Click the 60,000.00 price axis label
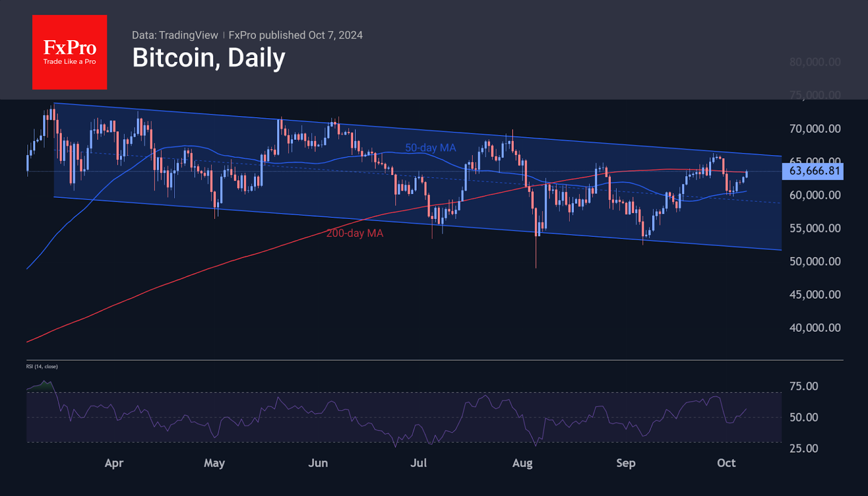This screenshot has width=868, height=496. click(815, 195)
